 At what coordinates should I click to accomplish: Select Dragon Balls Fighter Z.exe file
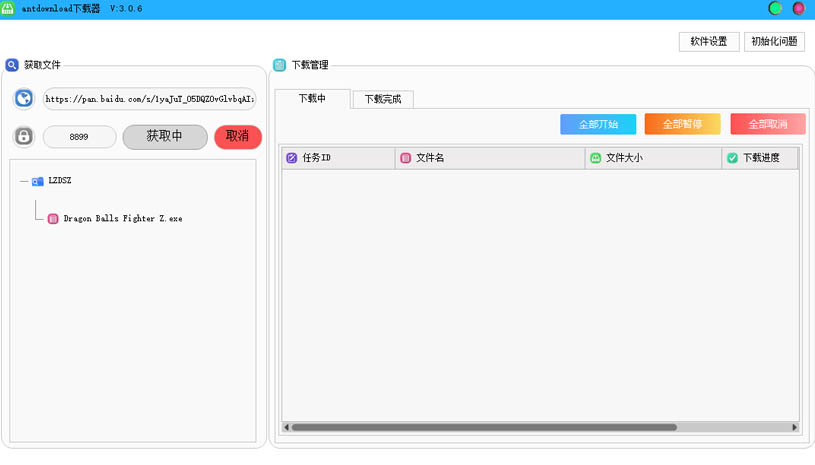[x=122, y=218]
